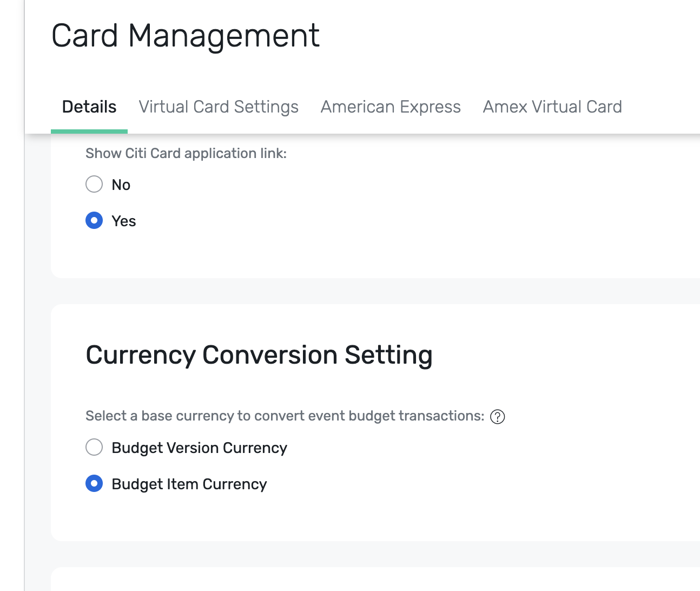Click the 'Show Citi Card application link' label
Viewport: 700px width, 591px height.
186,154
